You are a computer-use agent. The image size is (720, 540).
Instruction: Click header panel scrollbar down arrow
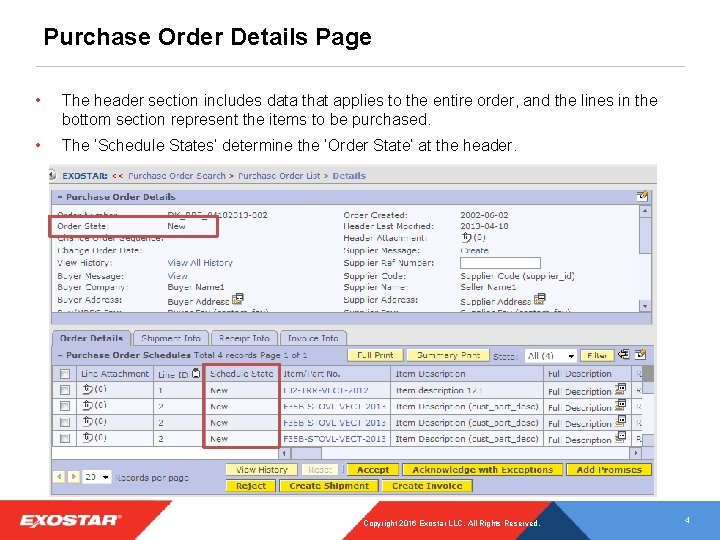(645, 306)
